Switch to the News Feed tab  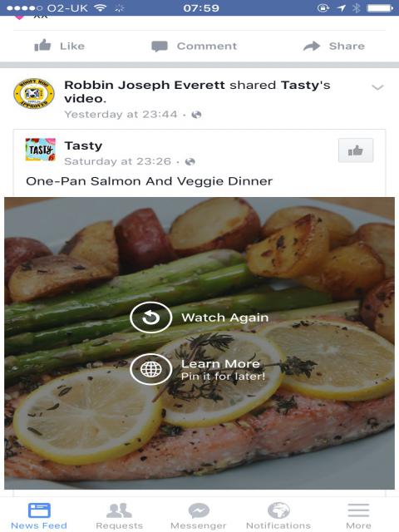point(39,515)
